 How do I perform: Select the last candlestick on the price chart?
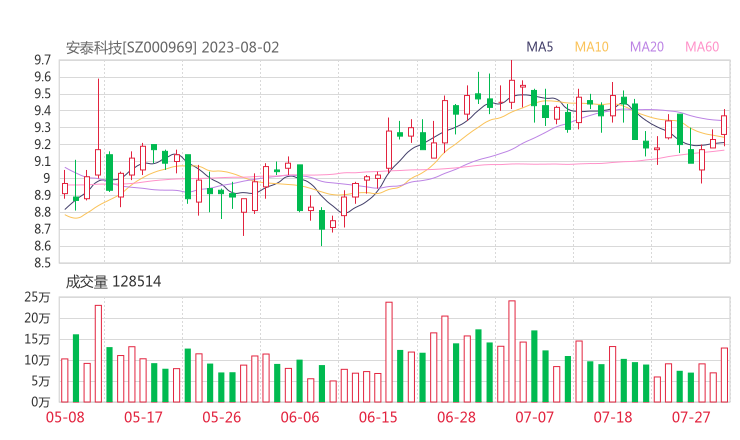tap(724, 125)
